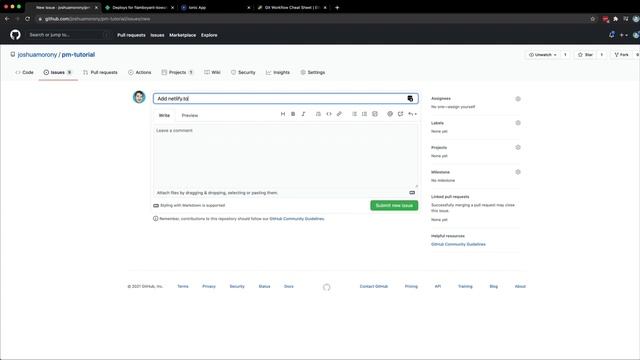Image resolution: width=640 pixels, height=360 pixels.
Task: Open Marketplace in the header
Action: click(182, 35)
